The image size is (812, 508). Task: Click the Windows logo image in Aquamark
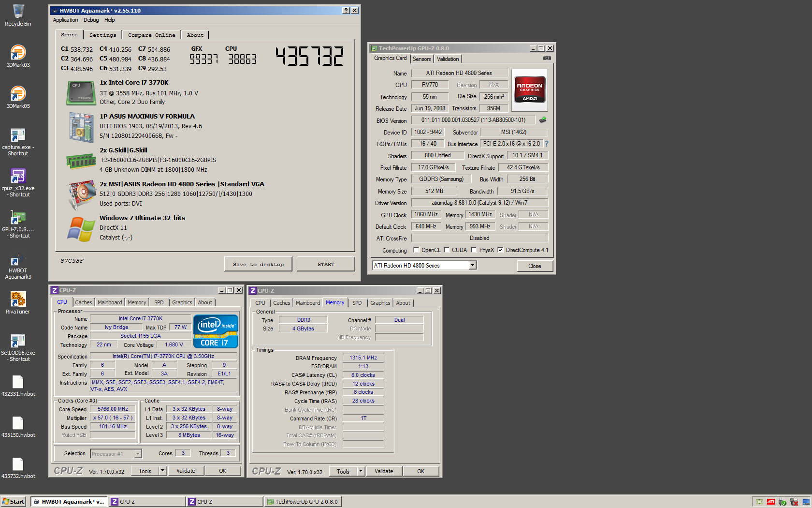(x=81, y=229)
